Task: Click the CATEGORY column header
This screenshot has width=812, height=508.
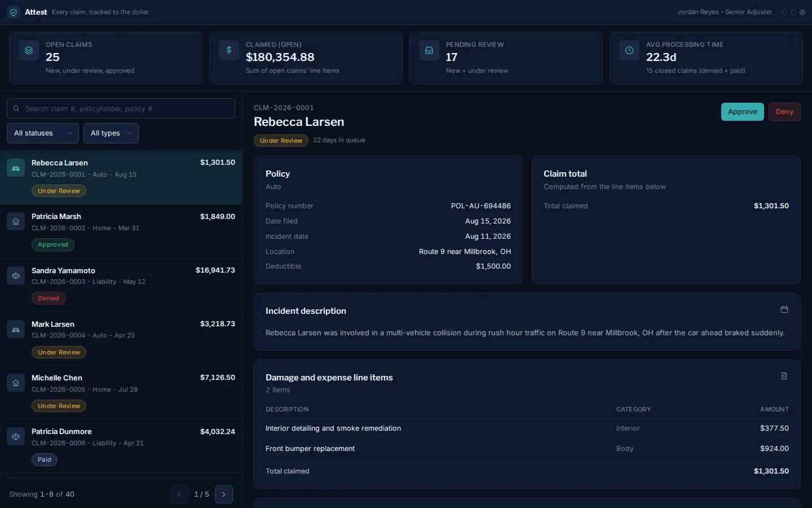Action: [634, 409]
